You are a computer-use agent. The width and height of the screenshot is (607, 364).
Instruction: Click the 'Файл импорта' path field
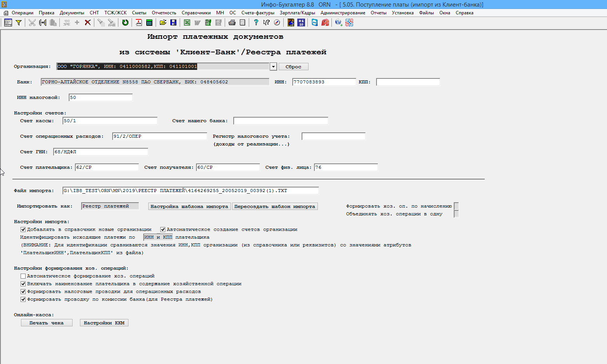pyautogui.click(x=191, y=191)
